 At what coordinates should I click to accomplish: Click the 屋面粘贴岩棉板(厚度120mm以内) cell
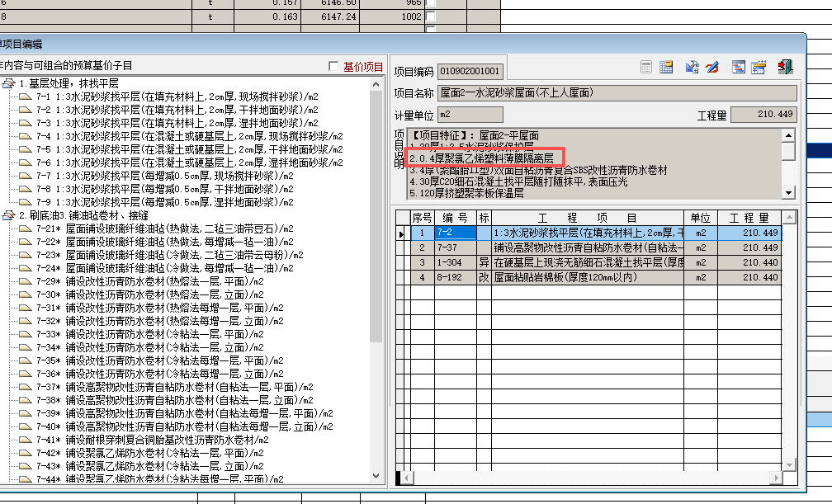tap(588, 277)
